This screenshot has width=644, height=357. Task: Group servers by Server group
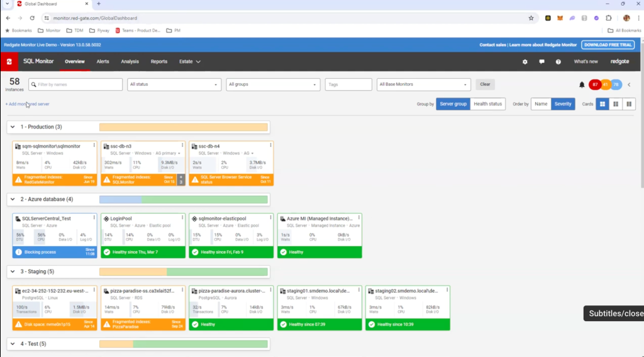point(453,104)
